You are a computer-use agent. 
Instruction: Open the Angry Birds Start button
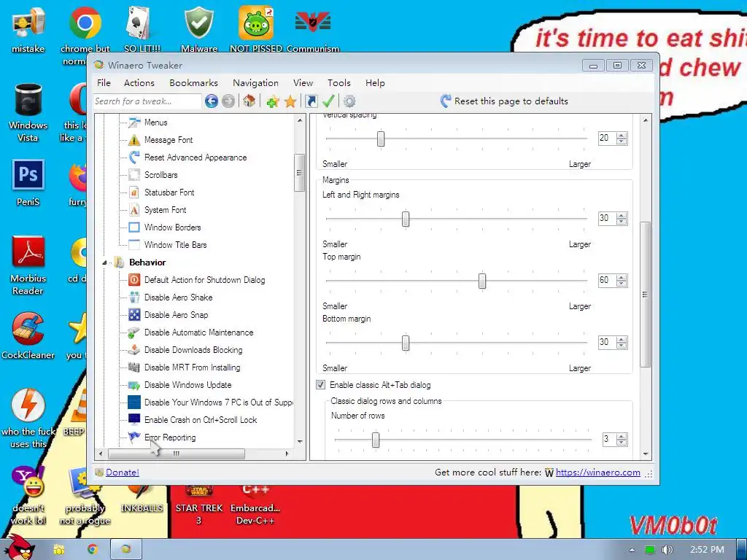tap(18, 548)
